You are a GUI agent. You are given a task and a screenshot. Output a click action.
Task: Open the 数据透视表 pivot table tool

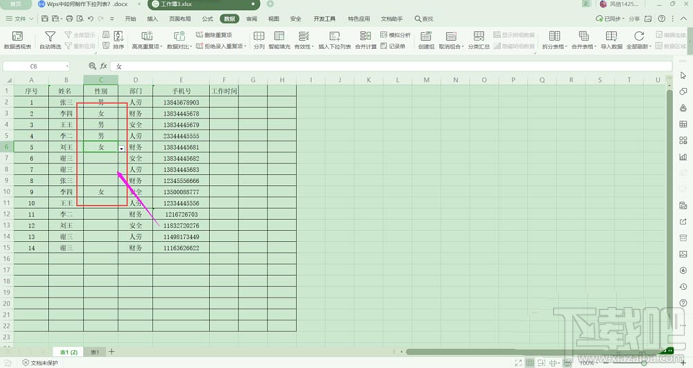pos(17,39)
